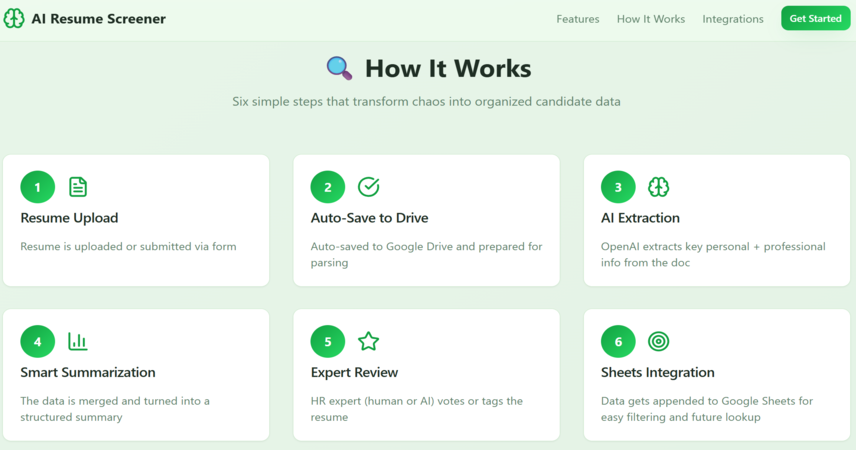Click the brain logo icon in header

tap(14, 19)
